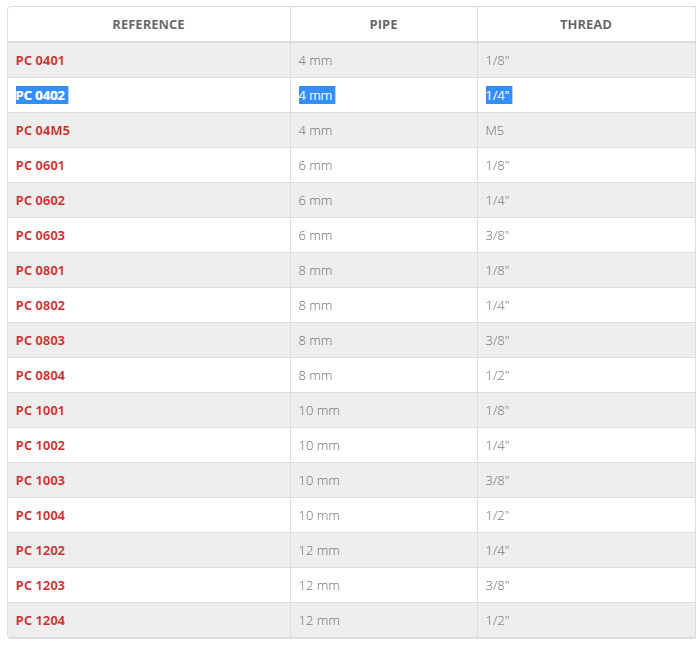Image resolution: width=696 pixels, height=651 pixels.
Task: Click the REFERENCE column header
Action: (149, 25)
